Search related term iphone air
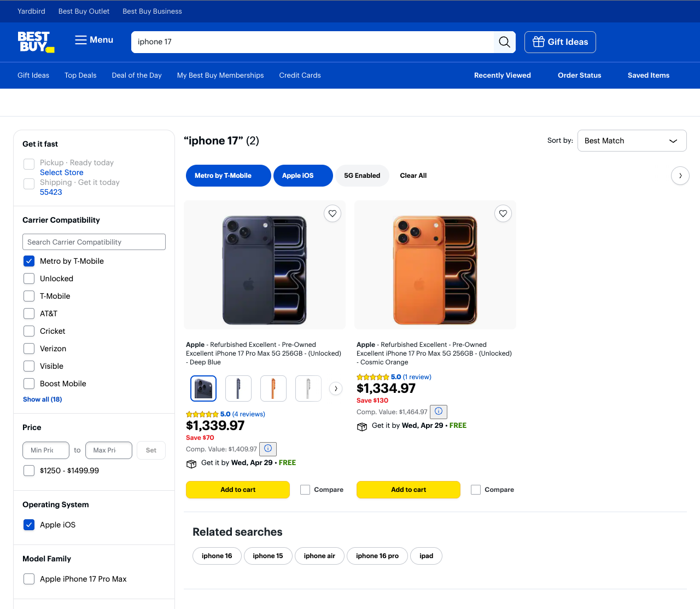Screen dimensions: 700x609 pos(319,556)
